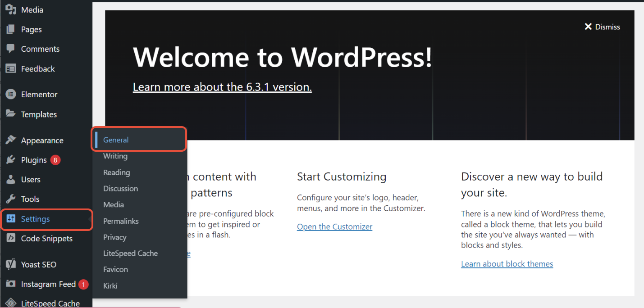Click the Elementor logo icon
Screen dimensions: 644x308
point(11,94)
